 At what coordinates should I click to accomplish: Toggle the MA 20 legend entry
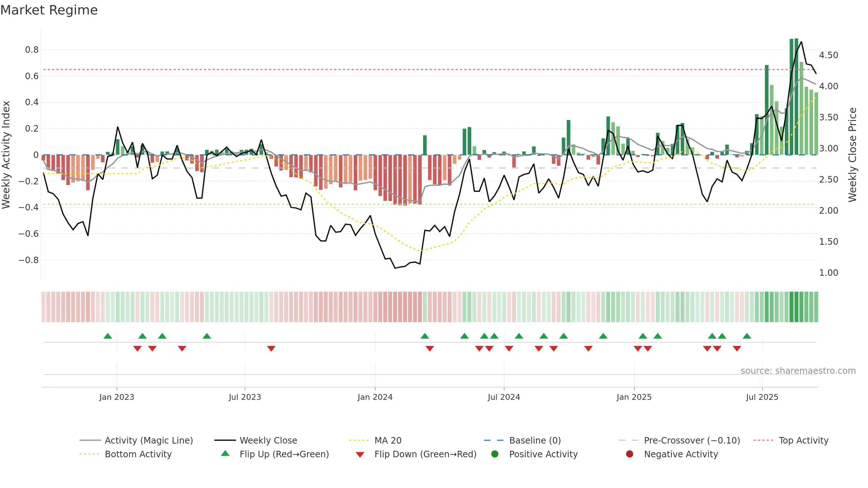pyautogui.click(x=375, y=441)
